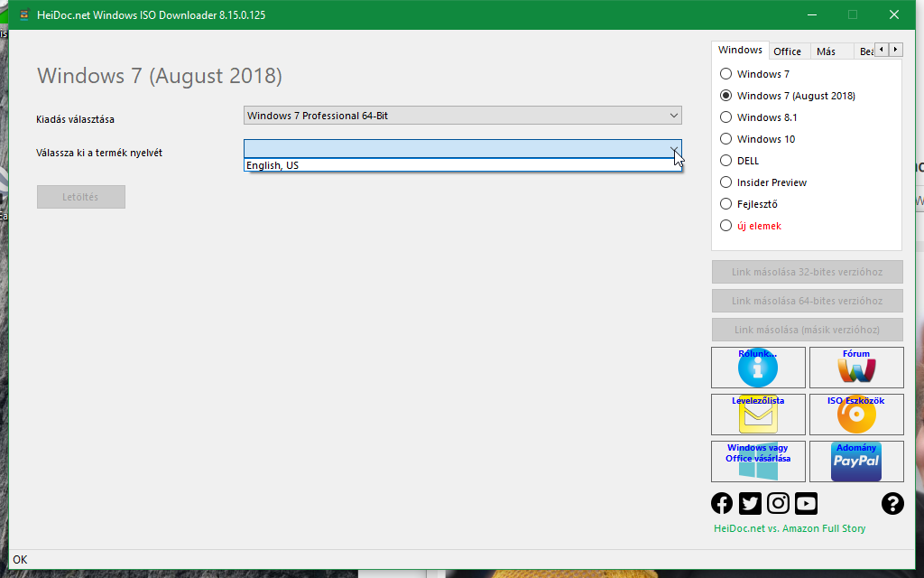
Task: Open the Rólunk info icon button
Action: (x=758, y=367)
